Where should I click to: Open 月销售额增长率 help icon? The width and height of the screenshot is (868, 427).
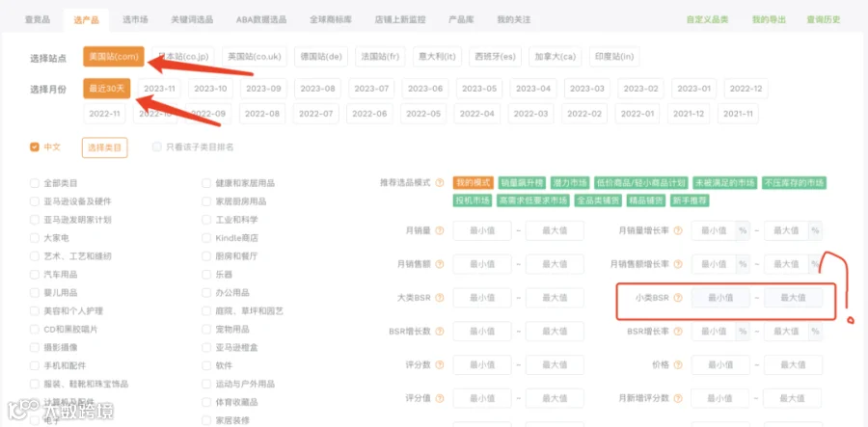click(x=678, y=264)
